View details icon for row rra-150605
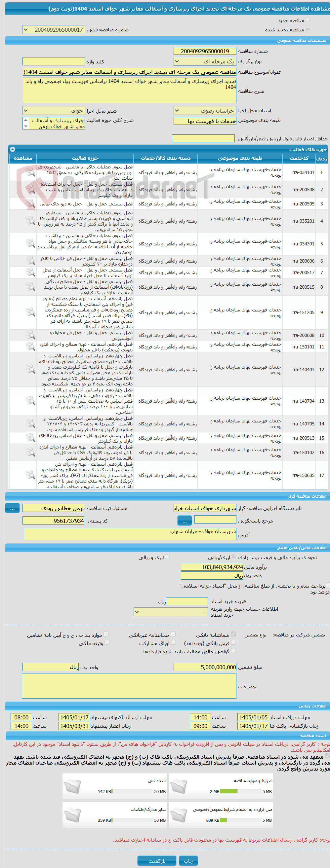Image resolution: width=330 pixels, height=868 pixels. click(x=30, y=475)
